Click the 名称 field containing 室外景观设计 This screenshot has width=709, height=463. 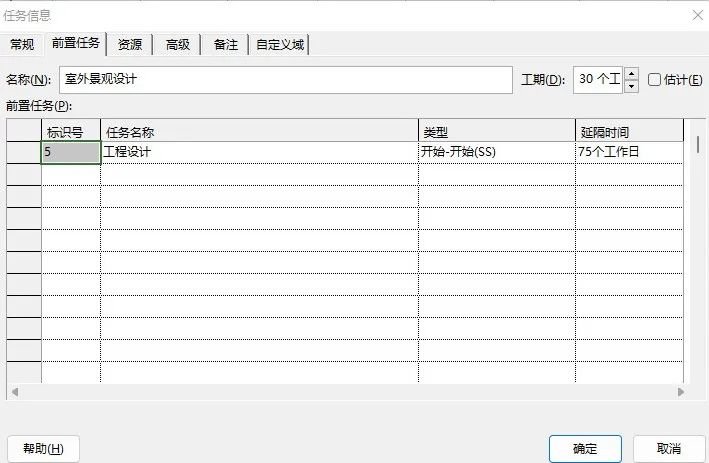pyautogui.click(x=286, y=80)
